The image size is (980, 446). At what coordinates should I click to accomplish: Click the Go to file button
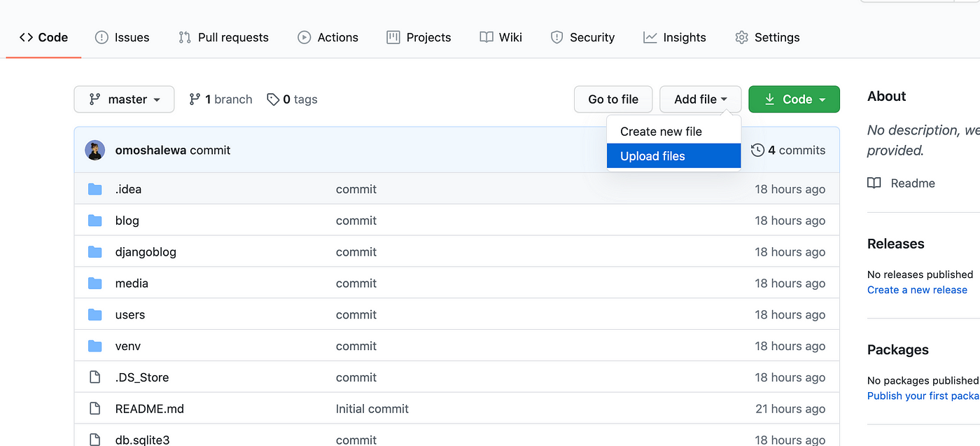[613, 99]
